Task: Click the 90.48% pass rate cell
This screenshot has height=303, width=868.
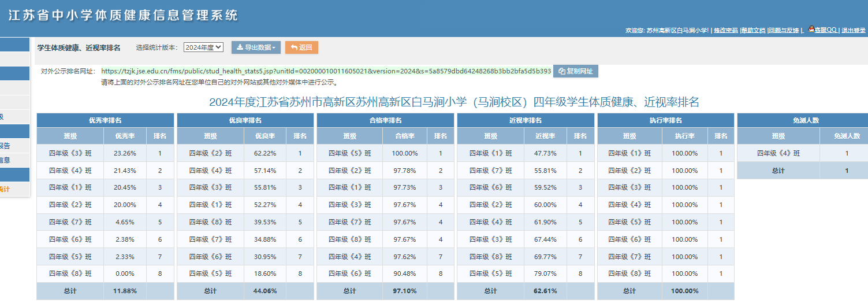Action: tap(405, 274)
